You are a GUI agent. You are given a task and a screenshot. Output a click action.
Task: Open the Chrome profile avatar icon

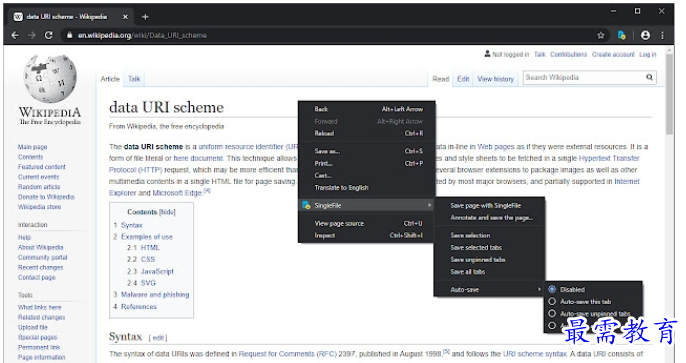pyautogui.click(x=645, y=35)
